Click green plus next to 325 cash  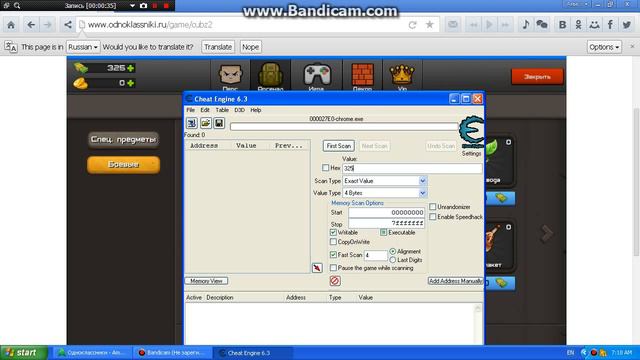(130, 68)
